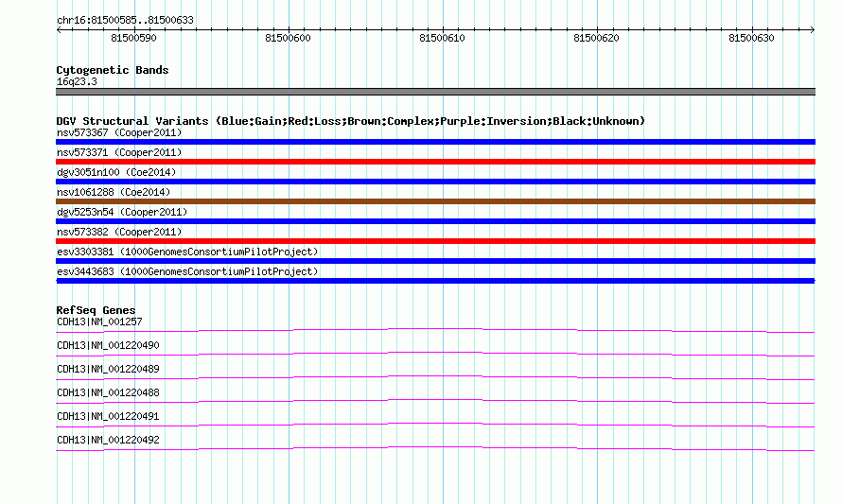
Task: Click the 81500620 ruler coordinate
Action: point(596,38)
